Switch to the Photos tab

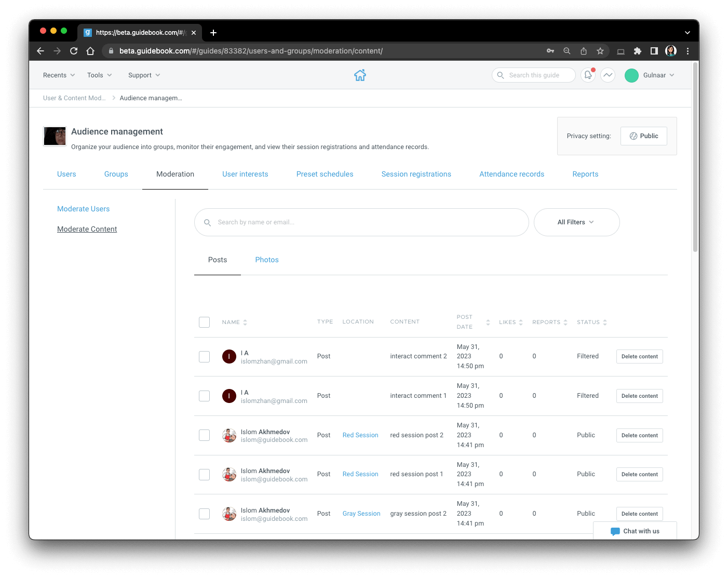click(x=266, y=260)
